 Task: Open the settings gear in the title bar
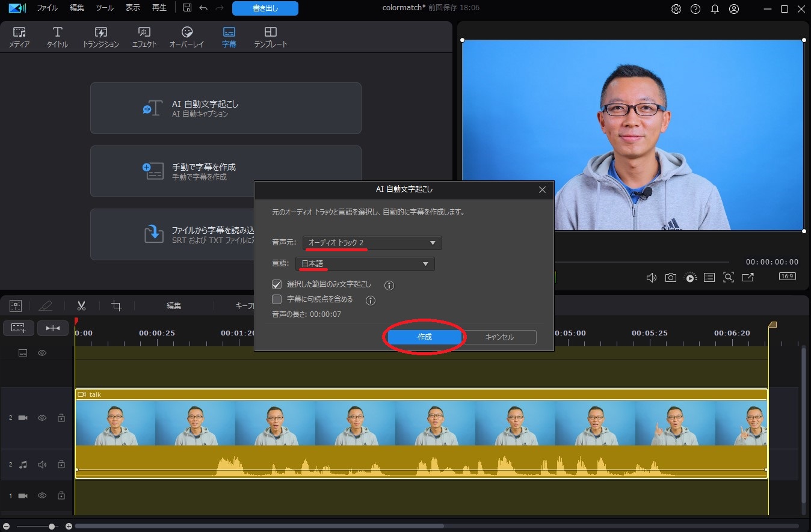click(676, 9)
